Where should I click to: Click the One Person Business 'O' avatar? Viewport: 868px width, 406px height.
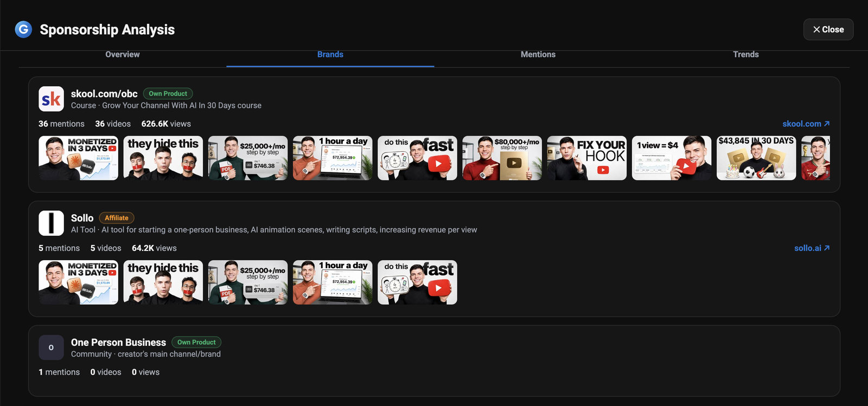click(x=52, y=347)
